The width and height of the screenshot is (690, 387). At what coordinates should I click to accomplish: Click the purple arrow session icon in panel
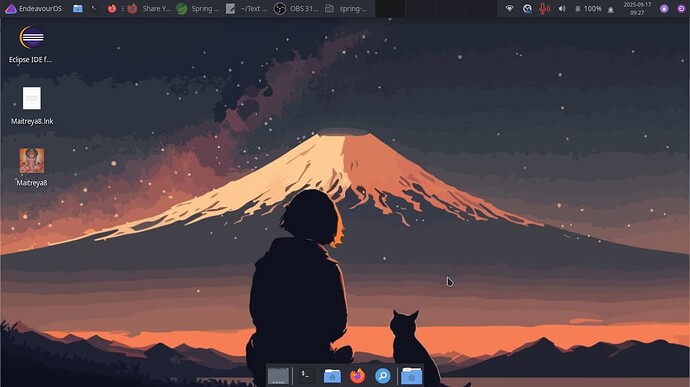coord(681,8)
